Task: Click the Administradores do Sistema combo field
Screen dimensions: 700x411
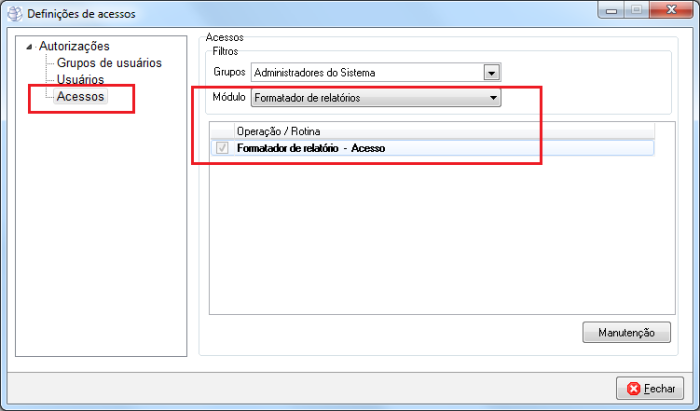Action: [x=365, y=72]
